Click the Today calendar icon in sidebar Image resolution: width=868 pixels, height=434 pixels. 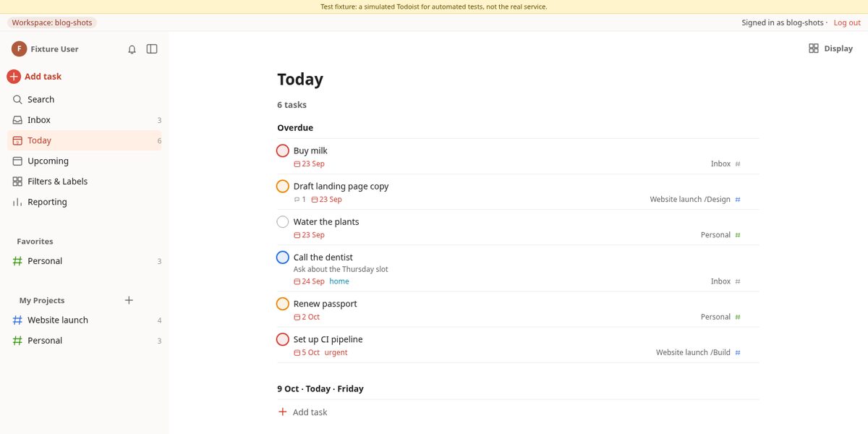pos(17,140)
